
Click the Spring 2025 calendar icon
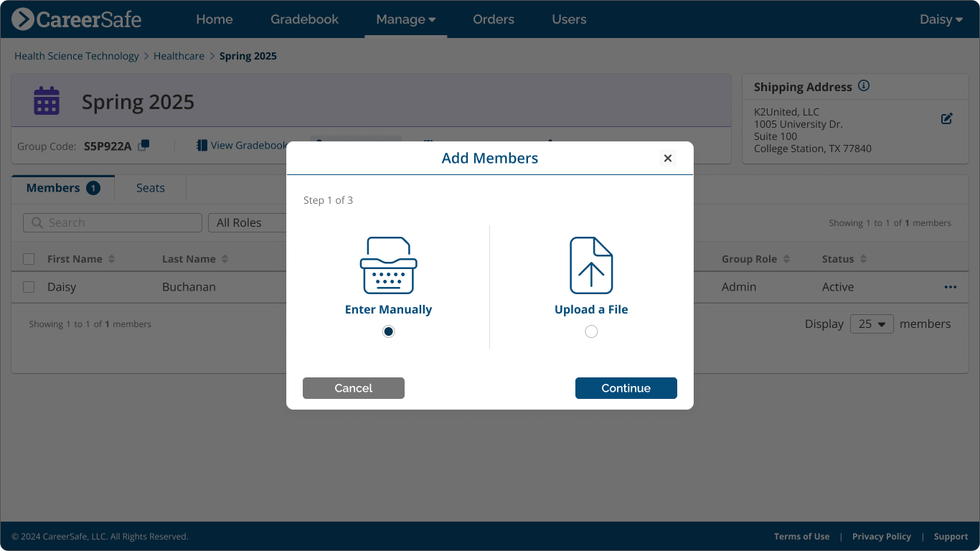click(46, 100)
